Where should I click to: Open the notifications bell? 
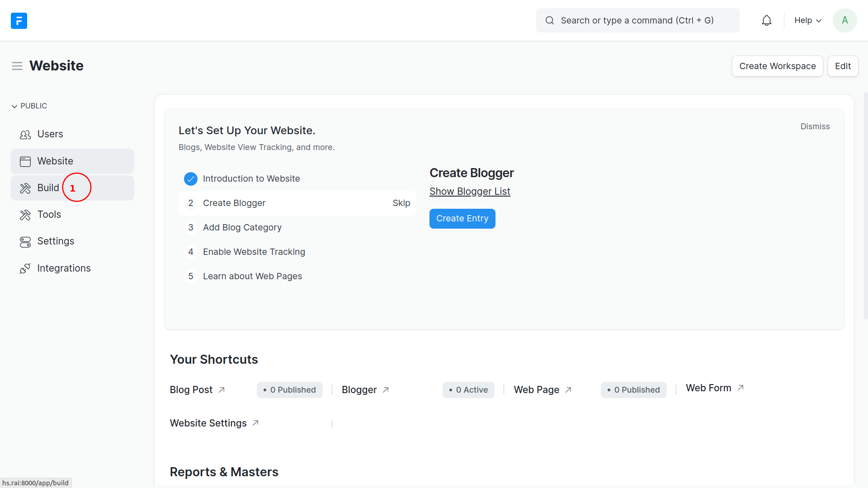[766, 20]
